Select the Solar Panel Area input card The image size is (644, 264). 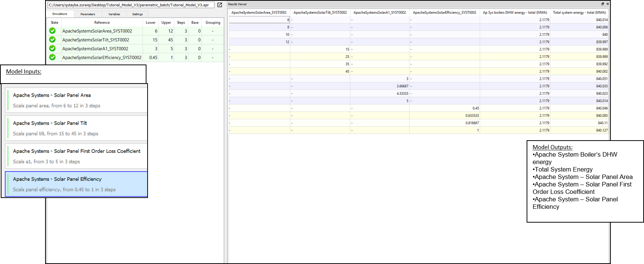(x=77, y=100)
